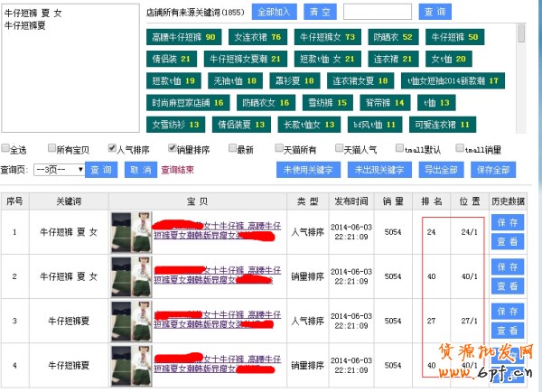Toggle the 销量排序 checkbox
The height and width of the screenshot is (392, 542).
click(x=173, y=149)
